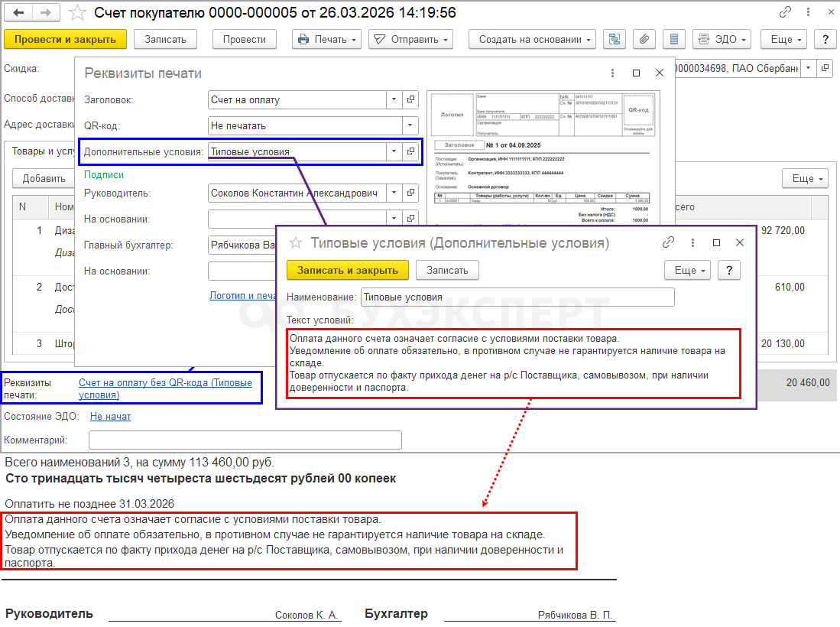Image resolution: width=840 pixels, height=627 pixels.
Task: Click into the Текст условий text area
Action: pos(515,363)
